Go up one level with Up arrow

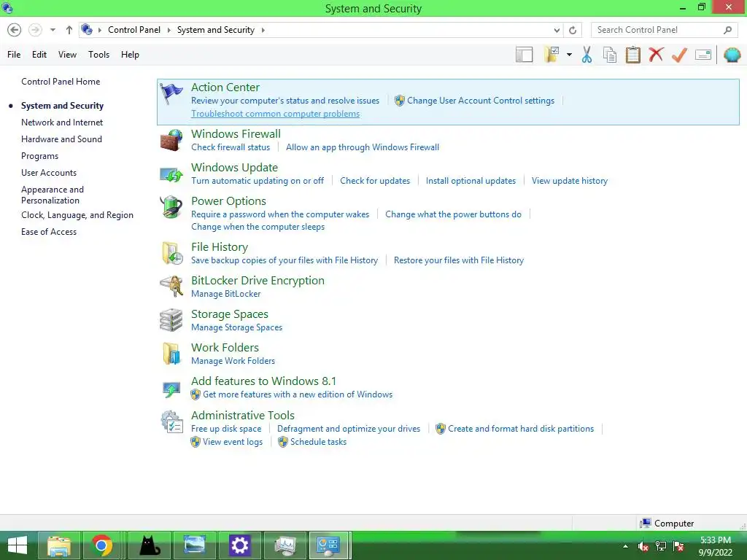coord(69,30)
